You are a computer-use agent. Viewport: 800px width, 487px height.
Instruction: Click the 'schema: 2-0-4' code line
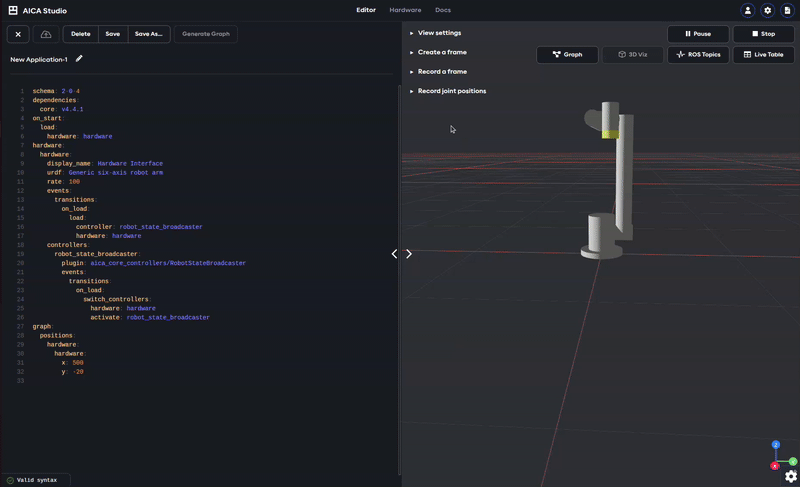[x=56, y=91]
